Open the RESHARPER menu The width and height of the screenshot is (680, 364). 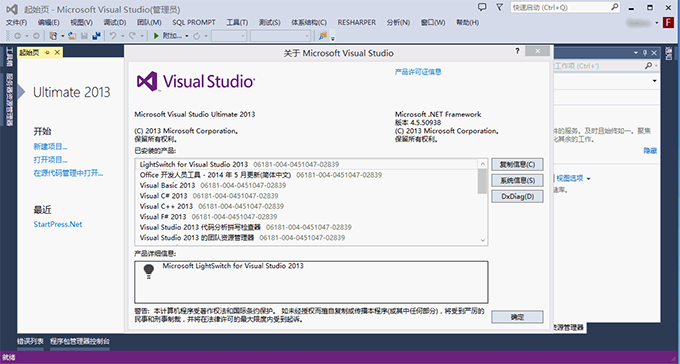(x=357, y=23)
